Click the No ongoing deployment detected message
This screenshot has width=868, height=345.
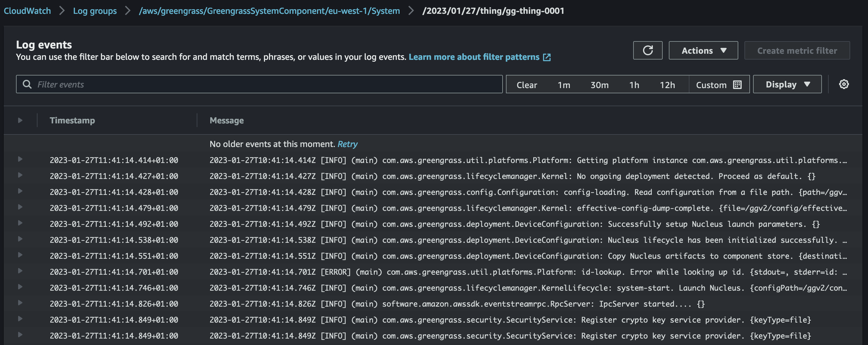tap(512, 176)
